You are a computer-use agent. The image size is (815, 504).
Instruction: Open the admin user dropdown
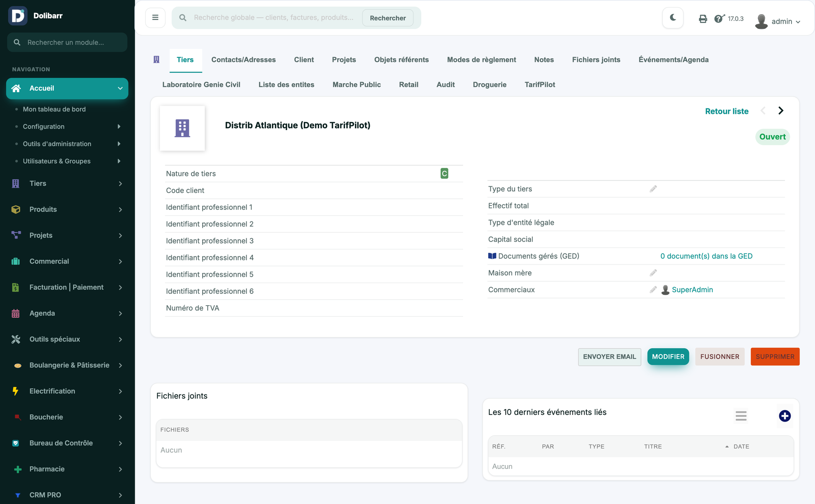pos(778,21)
